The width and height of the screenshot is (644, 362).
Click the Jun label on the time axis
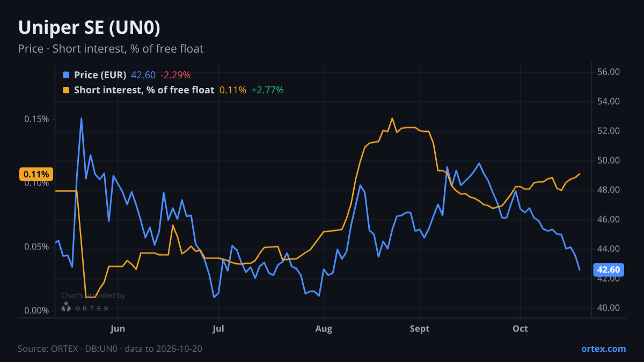point(117,329)
